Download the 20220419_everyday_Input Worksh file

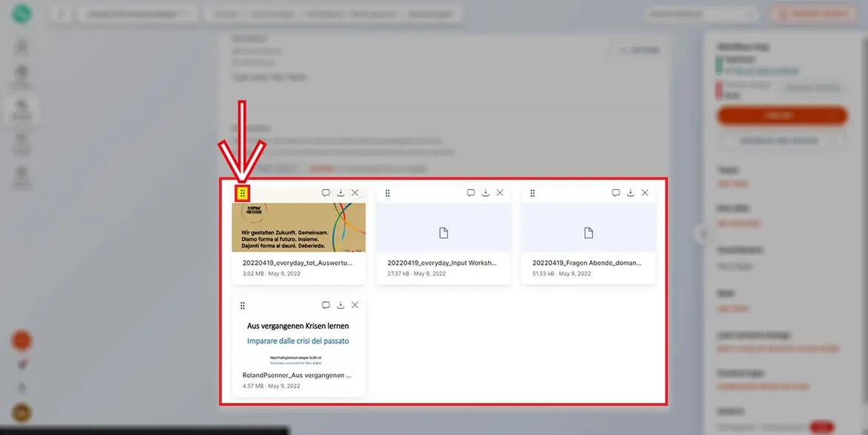(485, 193)
